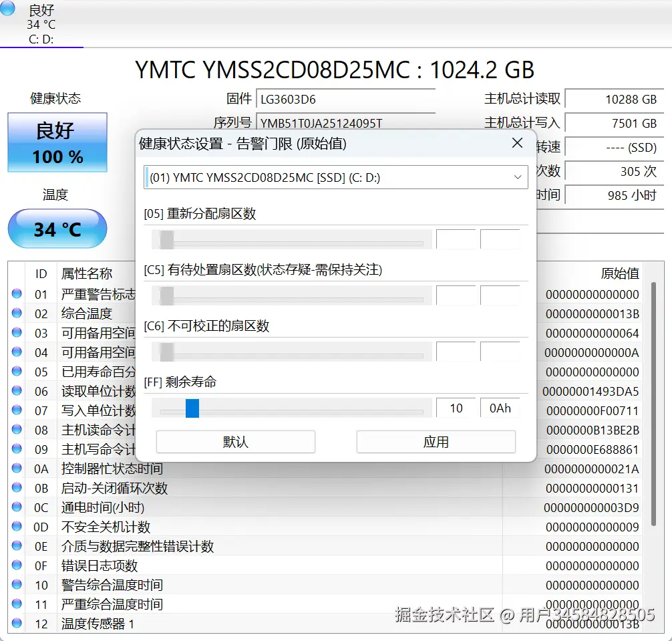
Task: Close the 健康状态设置 dialog
Action: point(517,143)
